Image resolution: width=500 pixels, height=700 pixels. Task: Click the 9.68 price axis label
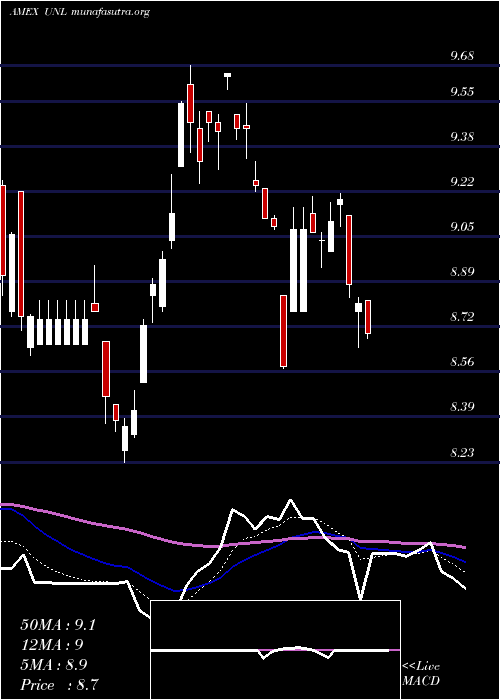tap(462, 56)
